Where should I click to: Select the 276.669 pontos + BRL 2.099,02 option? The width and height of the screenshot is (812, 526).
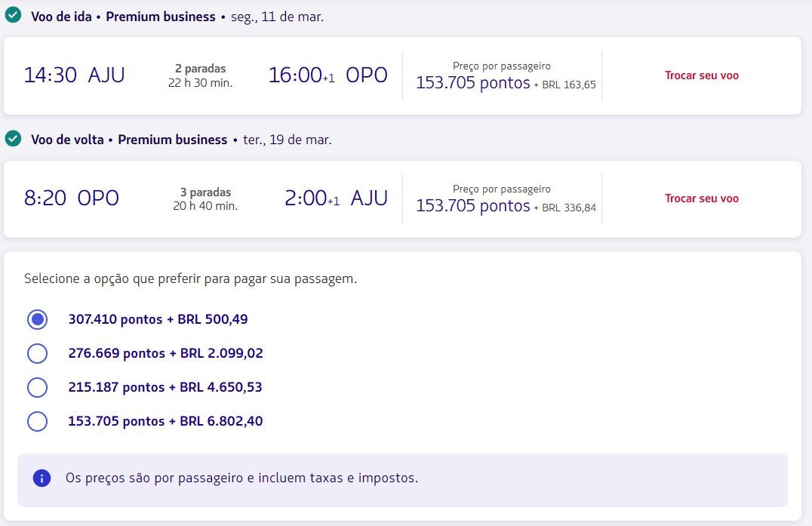pyautogui.click(x=37, y=354)
